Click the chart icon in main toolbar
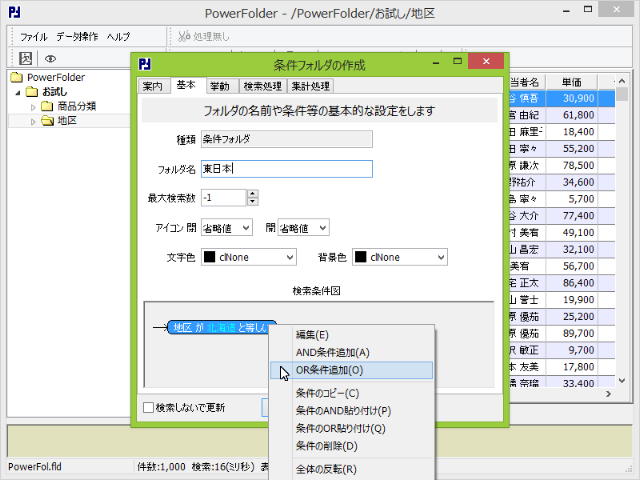Viewport: 640px width, 480px height. (x=26, y=58)
